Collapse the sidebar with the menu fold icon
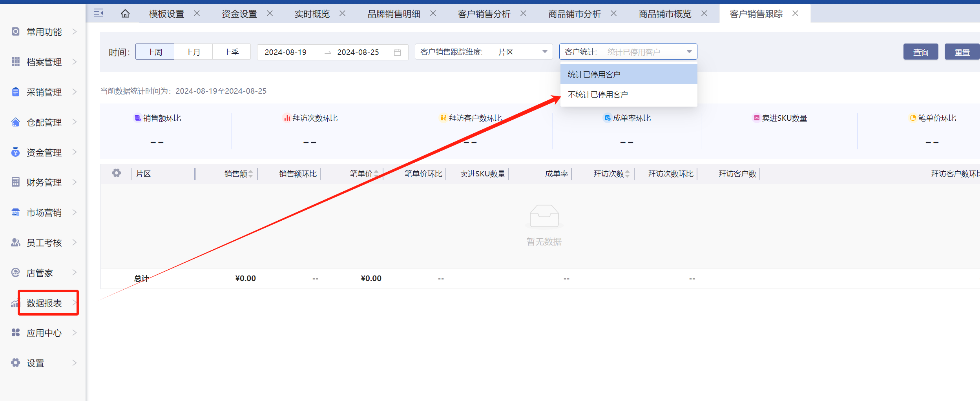This screenshot has height=401, width=980. (99, 13)
